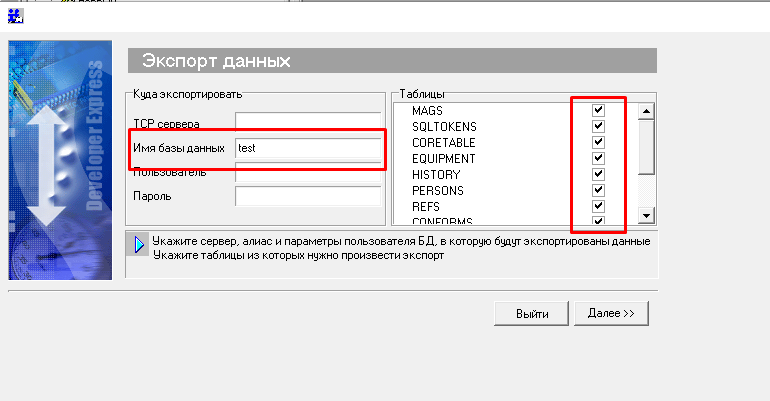The width and height of the screenshot is (770, 401).
Task: Click the tables list scroll down arrow
Action: click(x=646, y=215)
